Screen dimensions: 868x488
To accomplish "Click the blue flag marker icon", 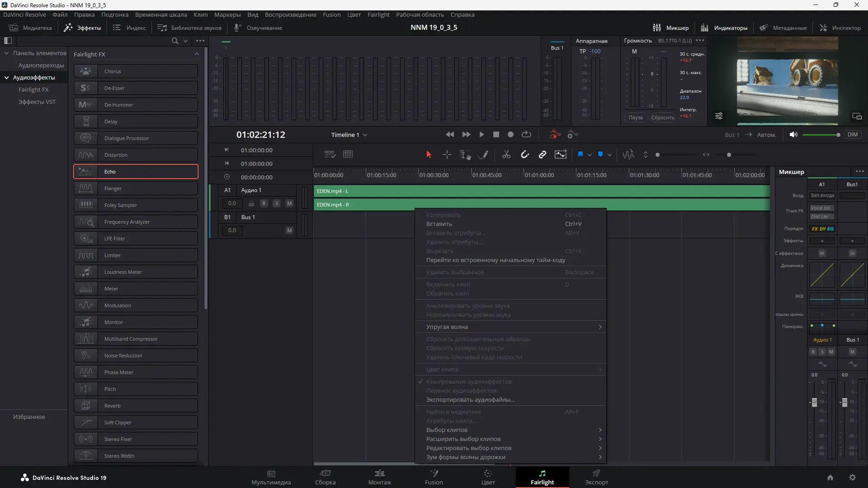I will 580,155.
